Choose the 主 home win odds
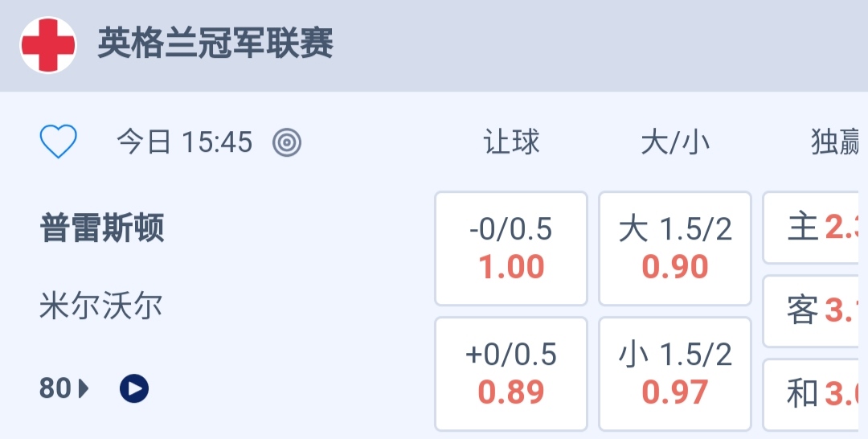This screenshot has width=868, height=439. coord(815,228)
